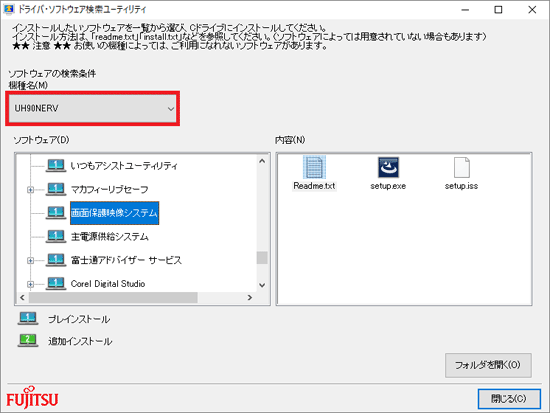This screenshot has height=413, width=550.
Task: Click the horizontal scrollbar thumb in software list
Action: 113,298
